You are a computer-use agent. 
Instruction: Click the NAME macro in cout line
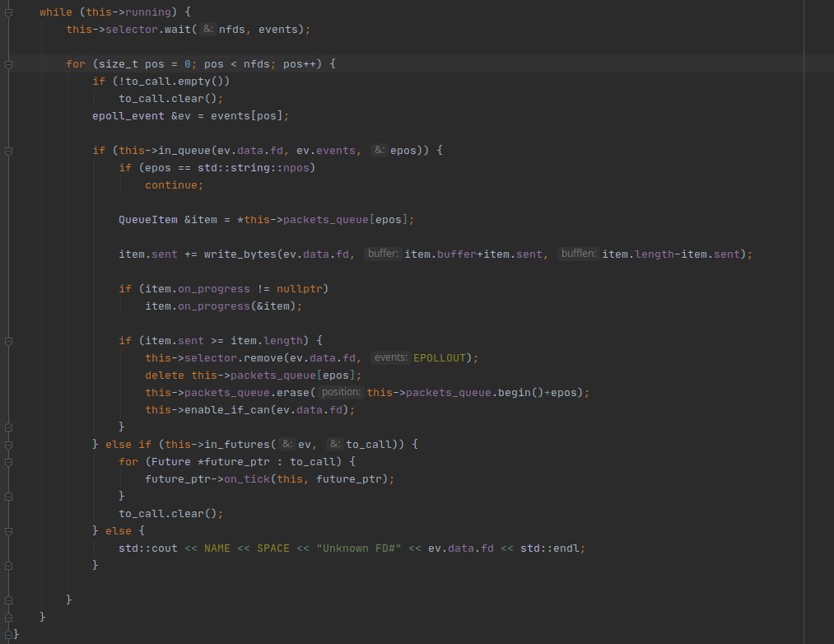tap(217, 548)
